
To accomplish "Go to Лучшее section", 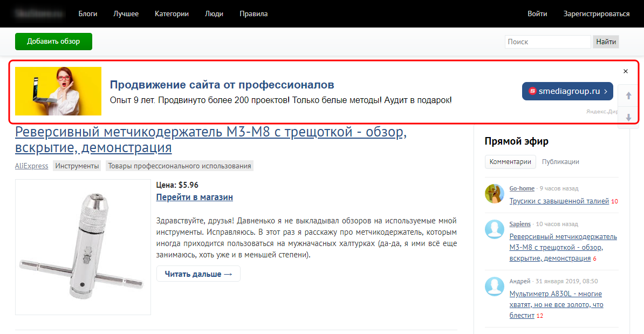I will point(126,14).
